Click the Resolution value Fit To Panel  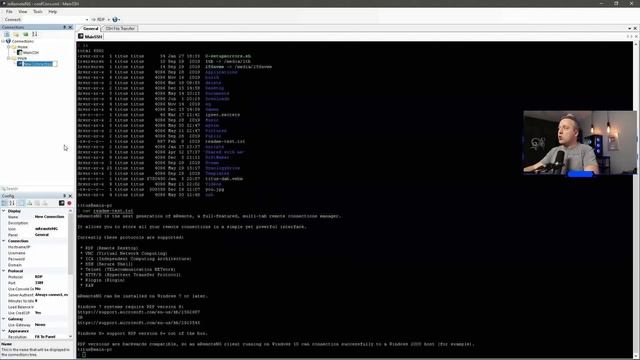click(45, 337)
